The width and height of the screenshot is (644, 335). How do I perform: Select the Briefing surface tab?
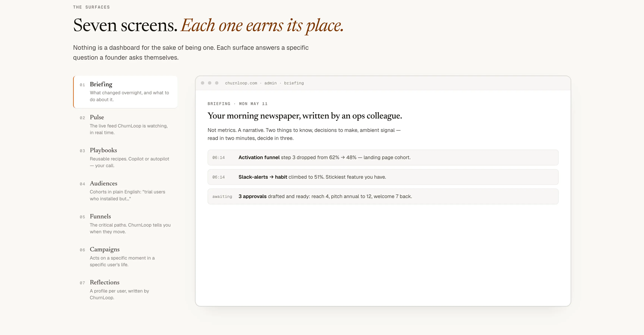pyautogui.click(x=125, y=92)
